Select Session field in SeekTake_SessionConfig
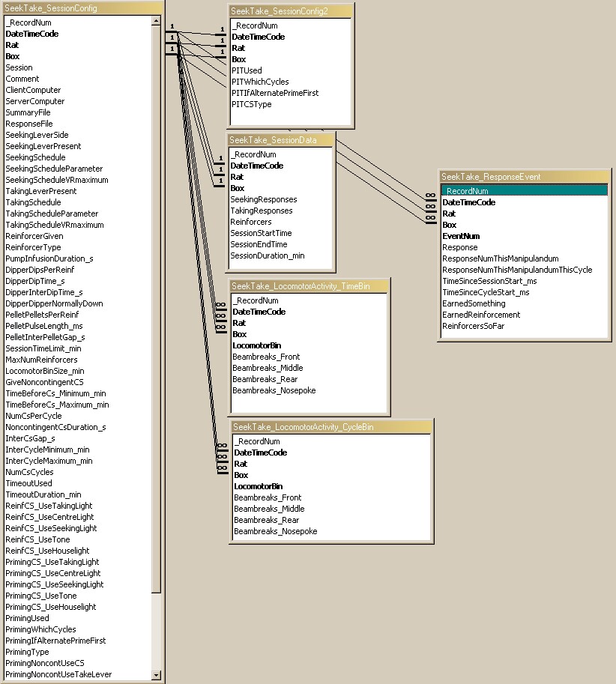 19,67
